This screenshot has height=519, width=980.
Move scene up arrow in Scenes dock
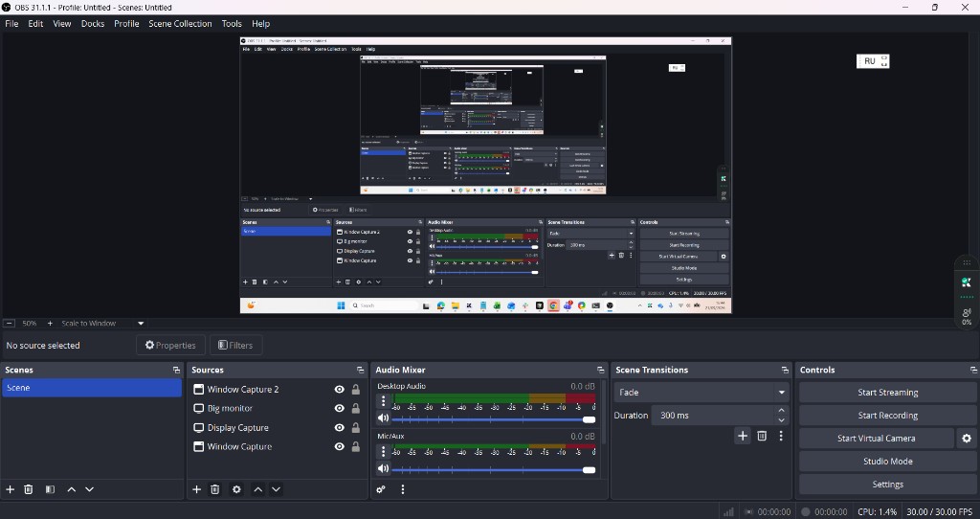pyautogui.click(x=71, y=489)
